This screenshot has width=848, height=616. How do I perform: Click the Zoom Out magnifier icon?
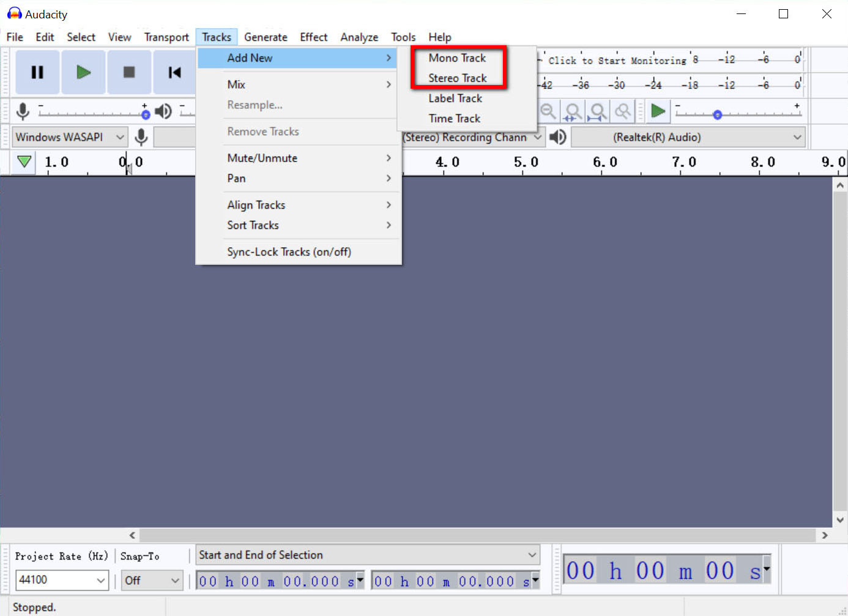[x=548, y=111]
